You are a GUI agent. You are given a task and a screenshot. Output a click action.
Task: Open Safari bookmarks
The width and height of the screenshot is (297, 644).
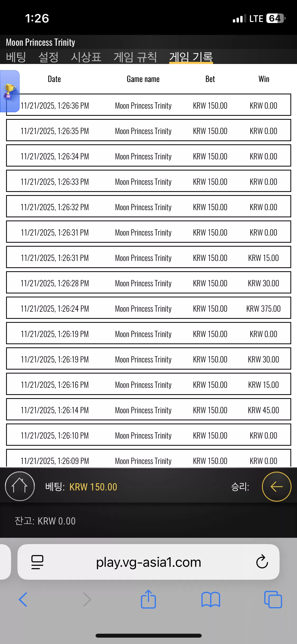click(210, 599)
